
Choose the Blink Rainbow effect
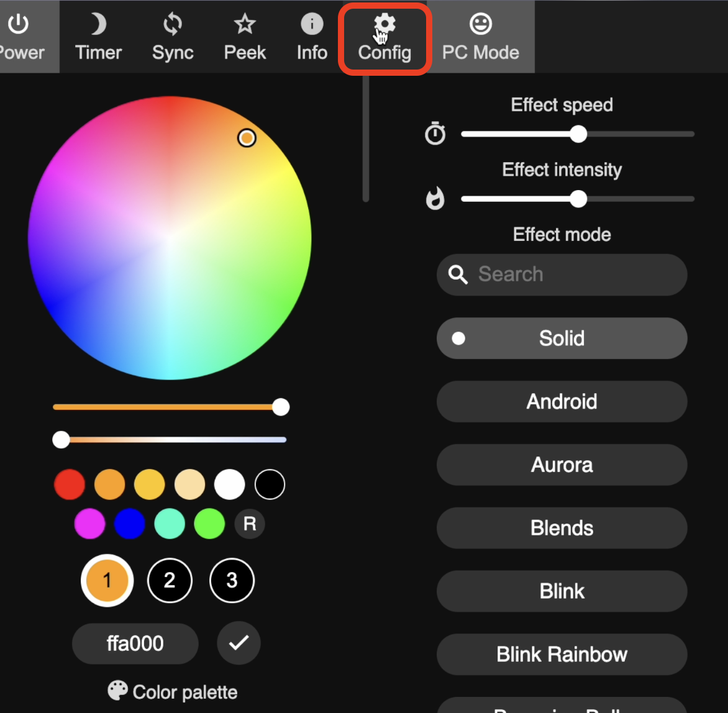[x=562, y=654]
